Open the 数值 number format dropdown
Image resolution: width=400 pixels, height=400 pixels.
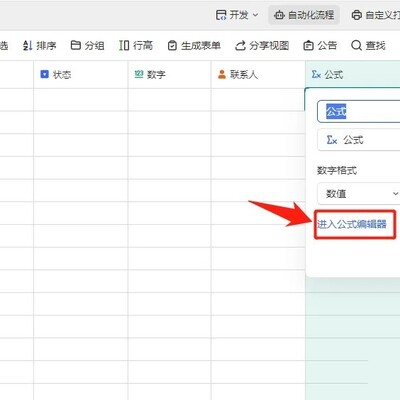click(359, 193)
